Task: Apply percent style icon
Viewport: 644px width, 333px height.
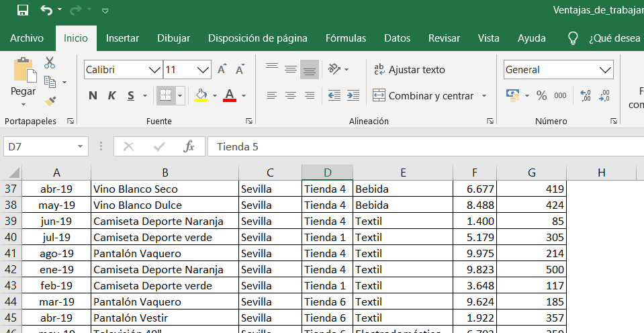Action: click(x=542, y=96)
